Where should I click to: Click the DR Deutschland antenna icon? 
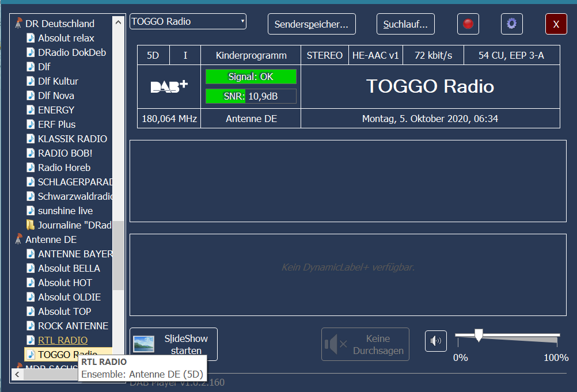pos(18,24)
